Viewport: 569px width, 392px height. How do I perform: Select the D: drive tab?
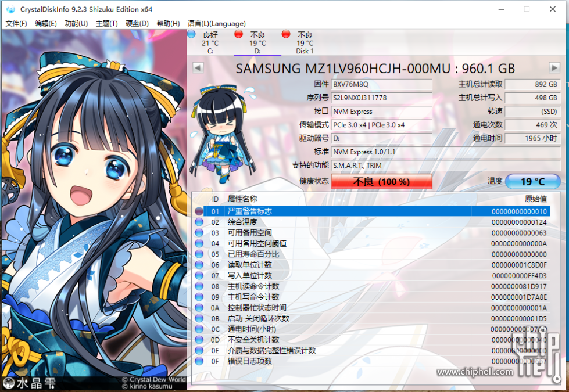[257, 43]
